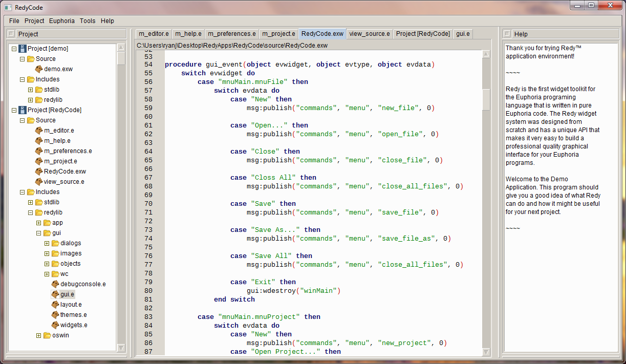Switch to the m_project.e tab

tap(278, 34)
